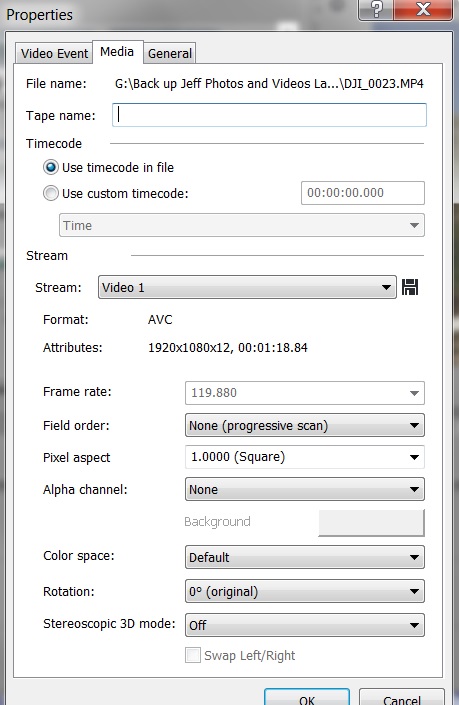Expand the Field order dropdown
Screen dimensions: 459x705
point(304,425)
